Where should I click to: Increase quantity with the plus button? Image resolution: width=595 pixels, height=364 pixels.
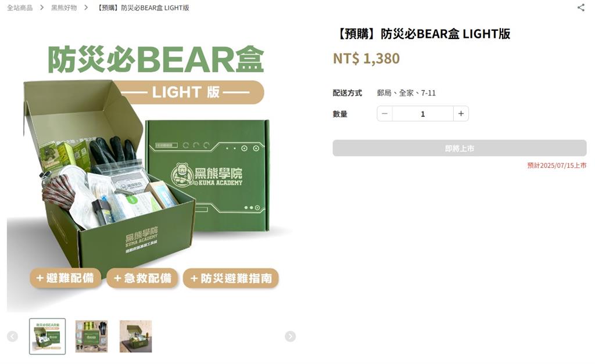(461, 114)
